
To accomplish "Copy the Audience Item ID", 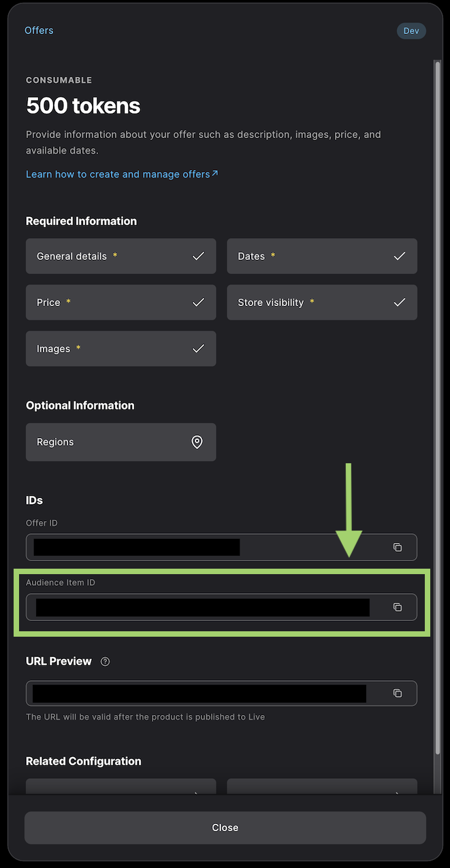I will [398, 607].
